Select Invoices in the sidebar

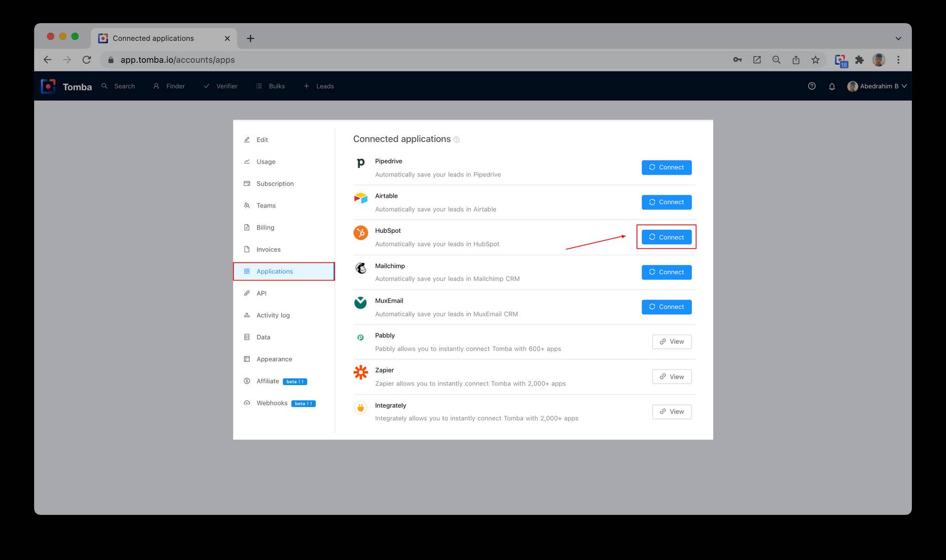[x=284, y=250]
